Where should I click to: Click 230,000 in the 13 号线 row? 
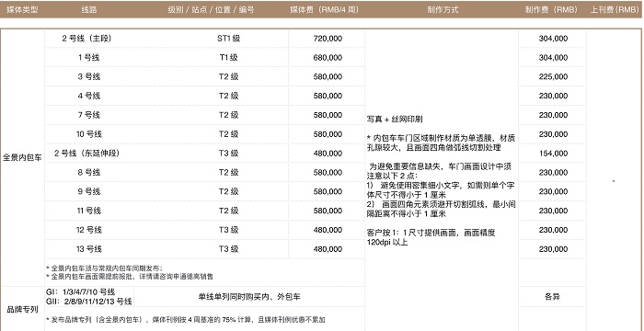[553, 249]
